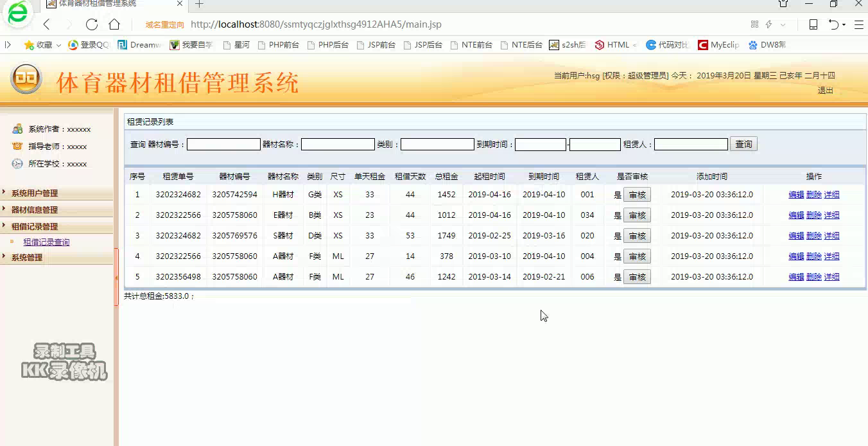
Task: Open the PHP后台 bookmark
Action: (x=327, y=45)
